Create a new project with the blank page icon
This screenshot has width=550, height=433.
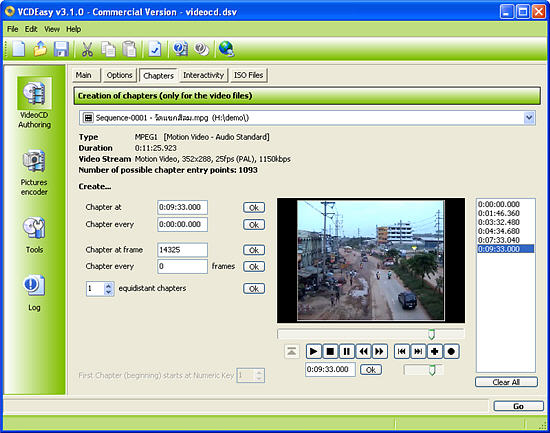point(18,48)
